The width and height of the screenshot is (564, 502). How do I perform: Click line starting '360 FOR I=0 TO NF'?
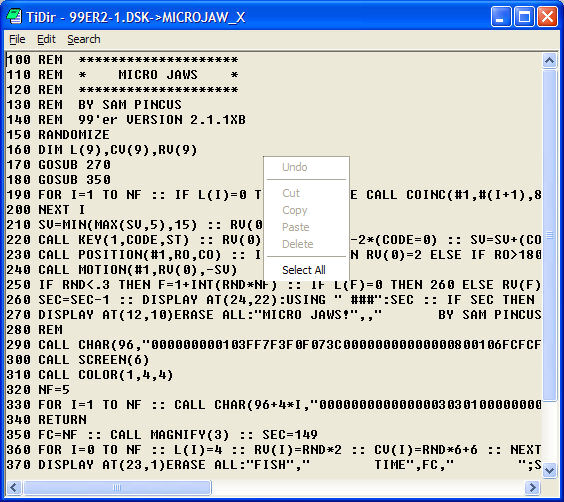coord(274,450)
